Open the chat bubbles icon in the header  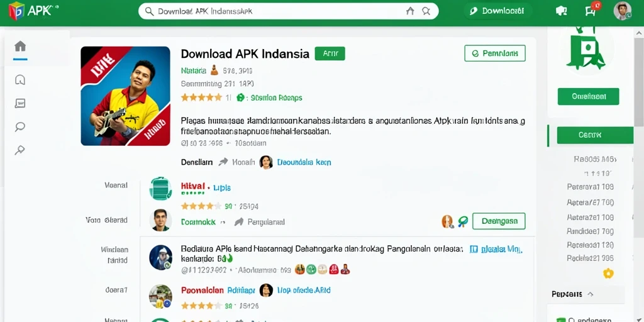[561, 11]
